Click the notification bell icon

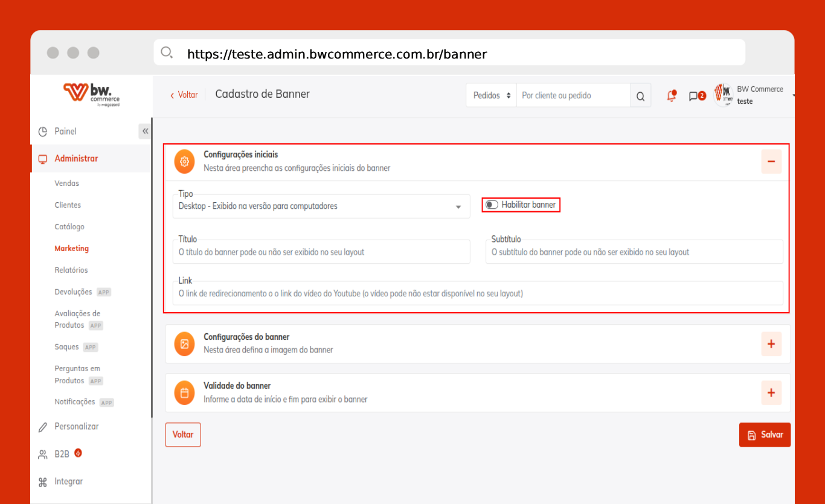click(x=671, y=96)
